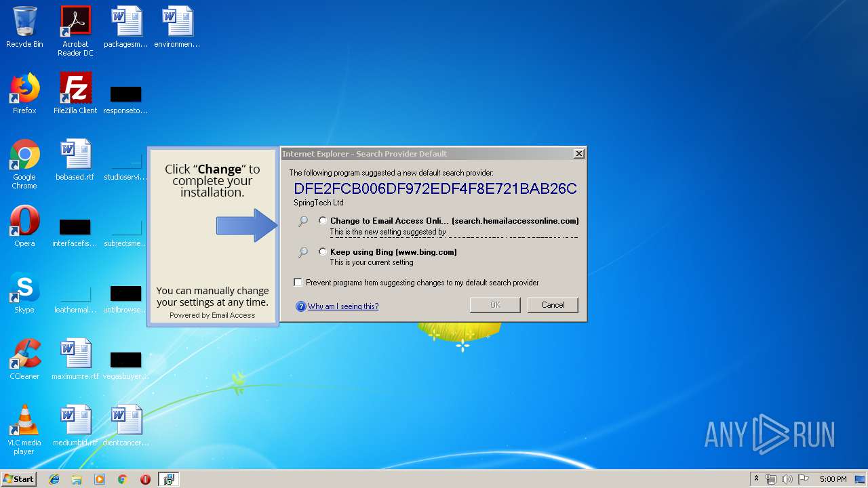The height and width of the screenshot is (488, 868).
Task: Click the DFE2FCB006DF972EDF4F8E721BAB26C program name
Action: 435,188
